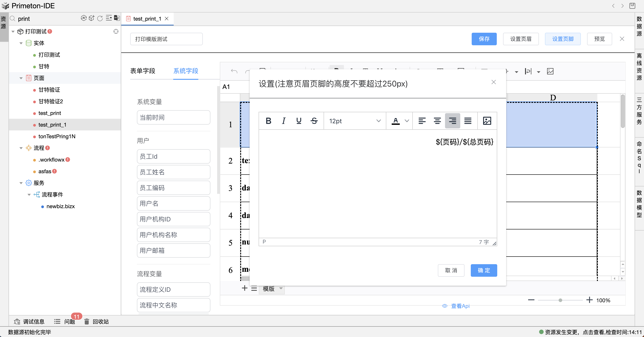Image resolution: width=644 pixels, height=337 pixels.
Task: Apply underline in the footer editor
Action: (x=299, y=121)
